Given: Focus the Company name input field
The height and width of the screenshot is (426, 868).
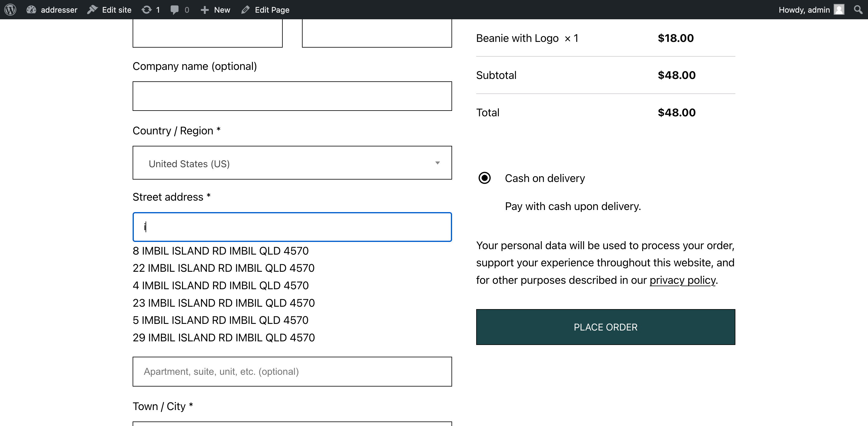Looking at the screenshot, I should coord(292,96).
